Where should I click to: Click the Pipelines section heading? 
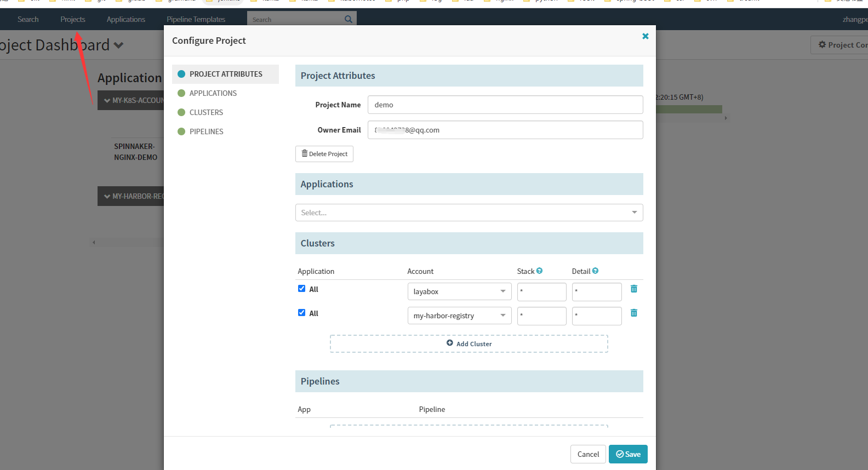point(320,381)
